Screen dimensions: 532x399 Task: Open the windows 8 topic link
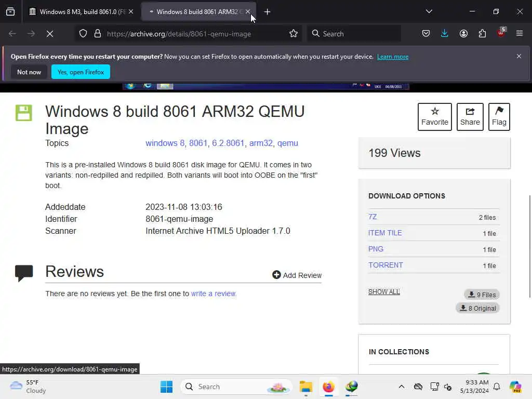[x=165, y=143]
